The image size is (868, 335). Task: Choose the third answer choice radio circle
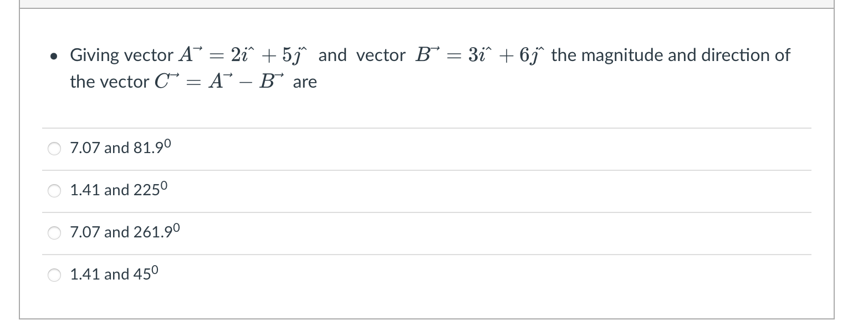coord(54,233)
